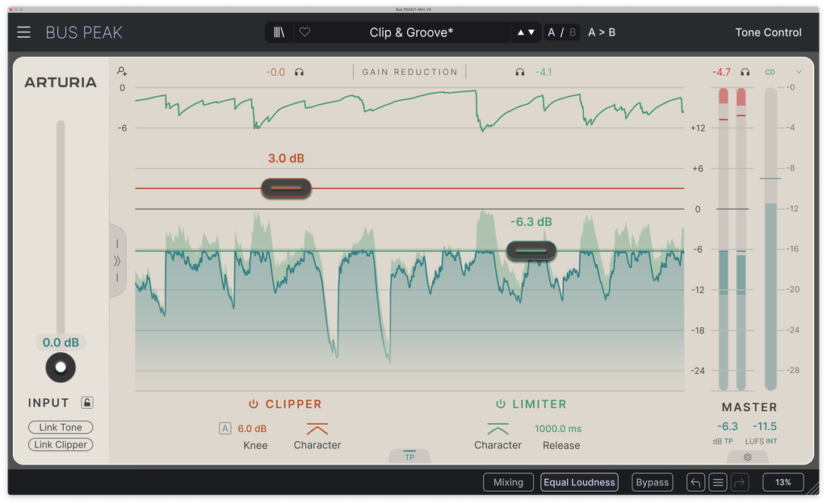Switch to state A
827x504 pixels.
tap(551, 32)
